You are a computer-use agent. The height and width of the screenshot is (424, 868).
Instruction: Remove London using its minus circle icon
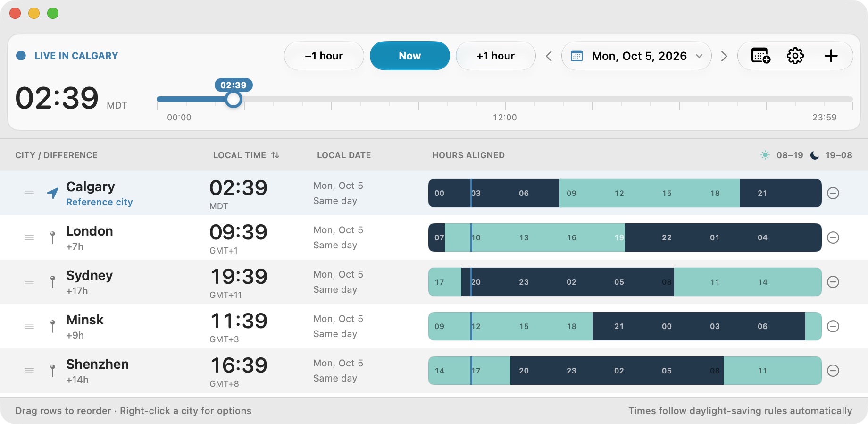pos(833,237)
